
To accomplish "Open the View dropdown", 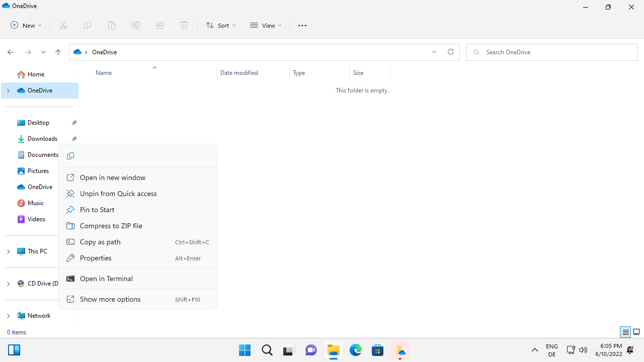I will [266, 25].
